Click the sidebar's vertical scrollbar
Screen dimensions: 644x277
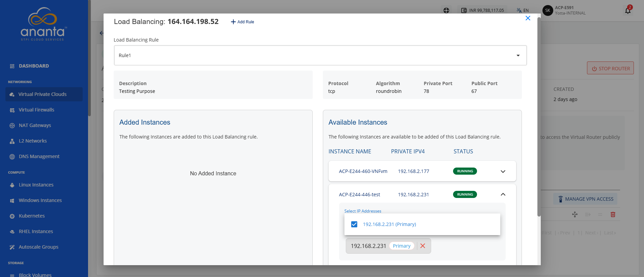tap(89, 58)
